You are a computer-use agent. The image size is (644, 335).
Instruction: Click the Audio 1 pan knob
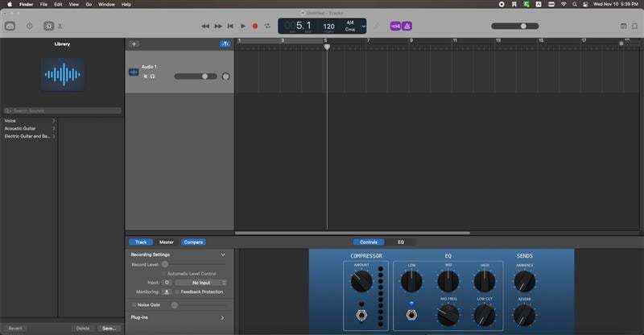coord(225,77)
